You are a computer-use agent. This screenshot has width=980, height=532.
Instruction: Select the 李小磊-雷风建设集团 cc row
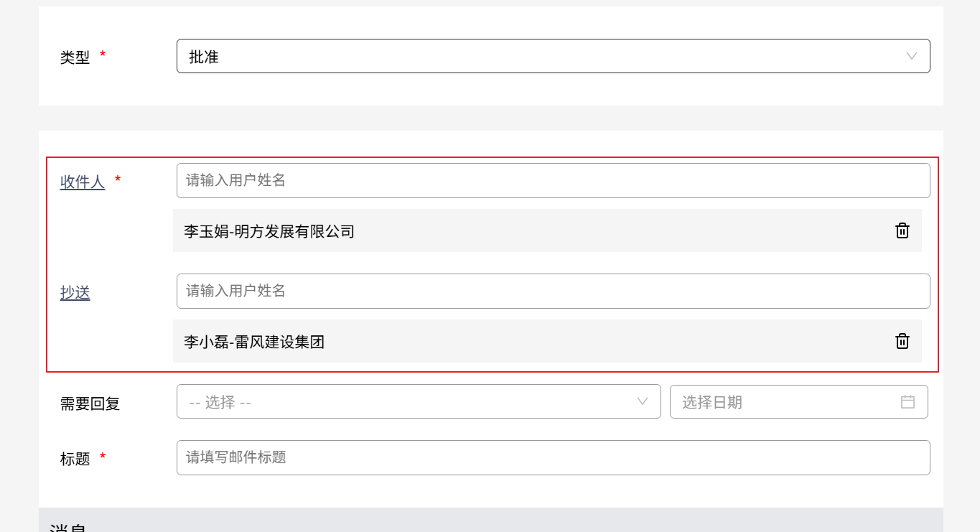tap(503, 342)
